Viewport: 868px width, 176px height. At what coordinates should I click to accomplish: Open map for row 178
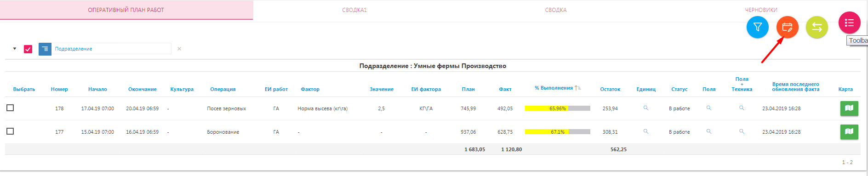coord(849,108)
